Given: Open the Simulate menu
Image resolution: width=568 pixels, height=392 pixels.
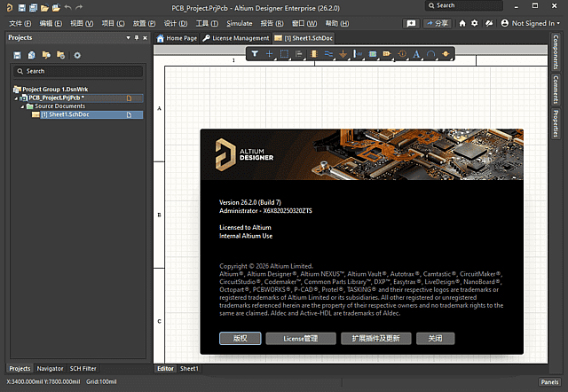Looking at the screenshot, I should click(x=240, y=24).
